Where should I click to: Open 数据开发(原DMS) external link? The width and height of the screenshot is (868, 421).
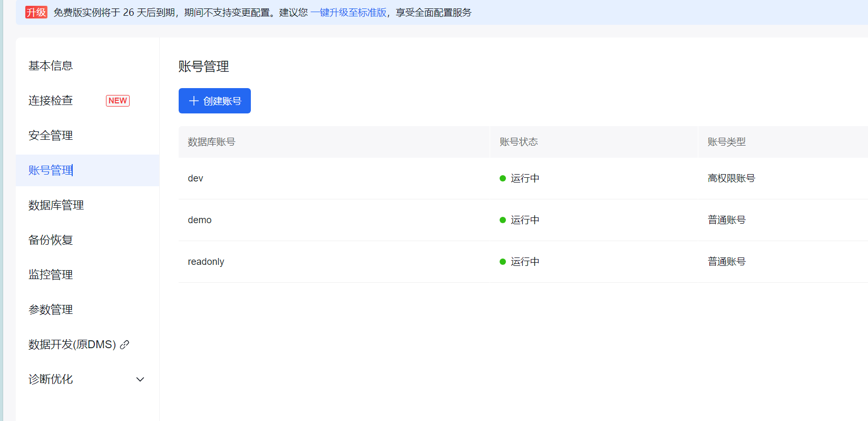(72, 344)
